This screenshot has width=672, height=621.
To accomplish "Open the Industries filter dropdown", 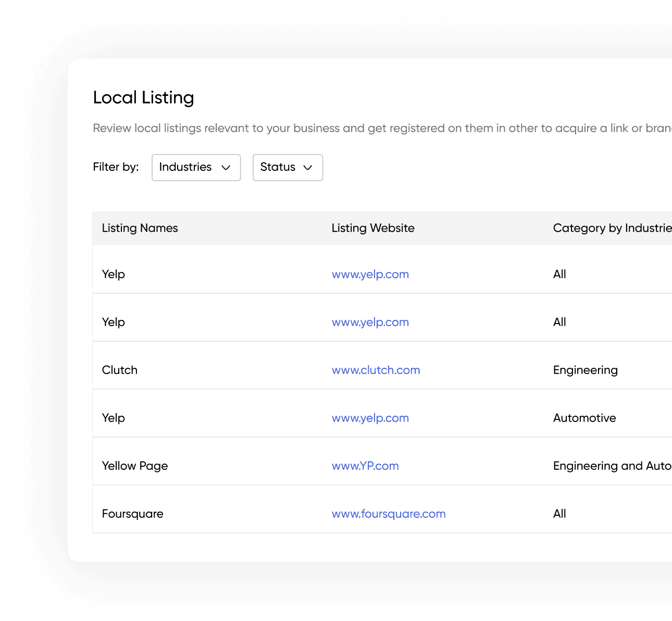I will click(x=196, y=167).
